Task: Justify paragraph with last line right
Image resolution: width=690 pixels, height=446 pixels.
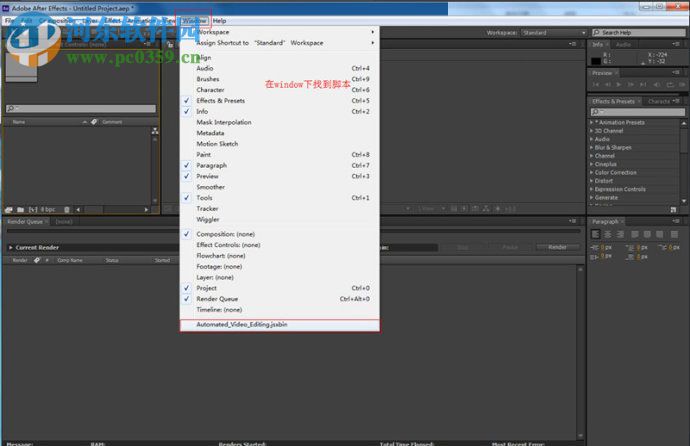Action: pos(659,234)
